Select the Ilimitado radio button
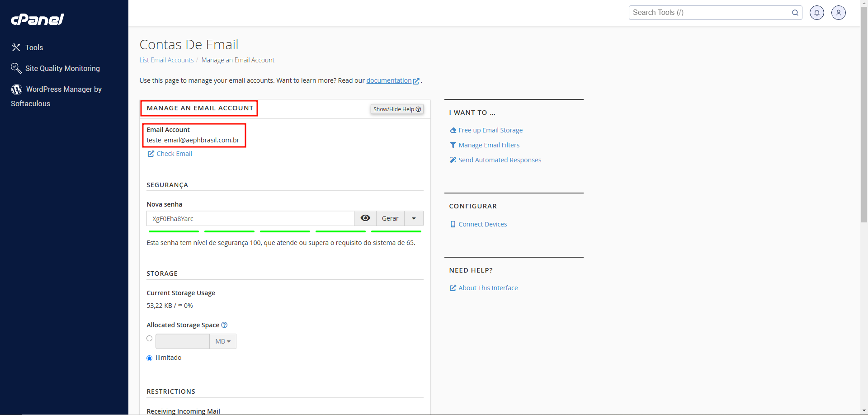 pyautogui.click(x=150, y=358)
